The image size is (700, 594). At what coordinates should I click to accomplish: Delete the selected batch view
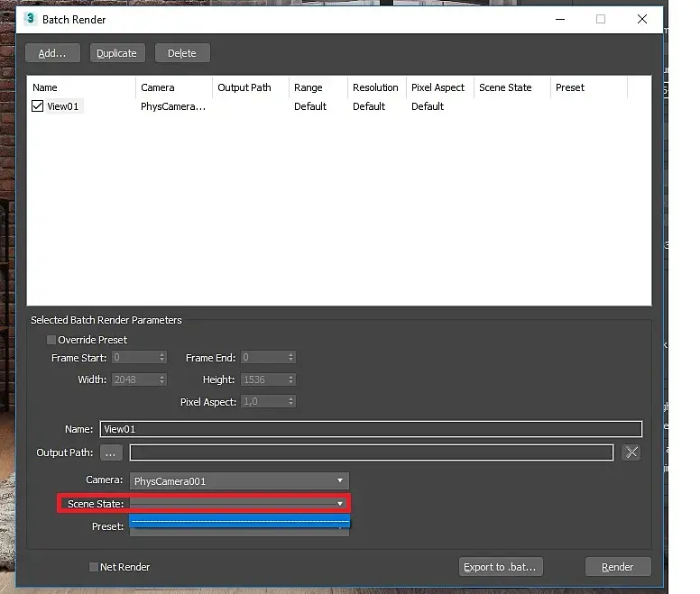coord(181,53)
